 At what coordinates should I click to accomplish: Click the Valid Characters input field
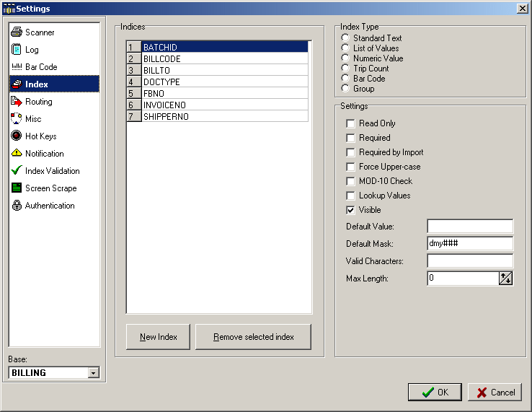[x=470, y=261]
